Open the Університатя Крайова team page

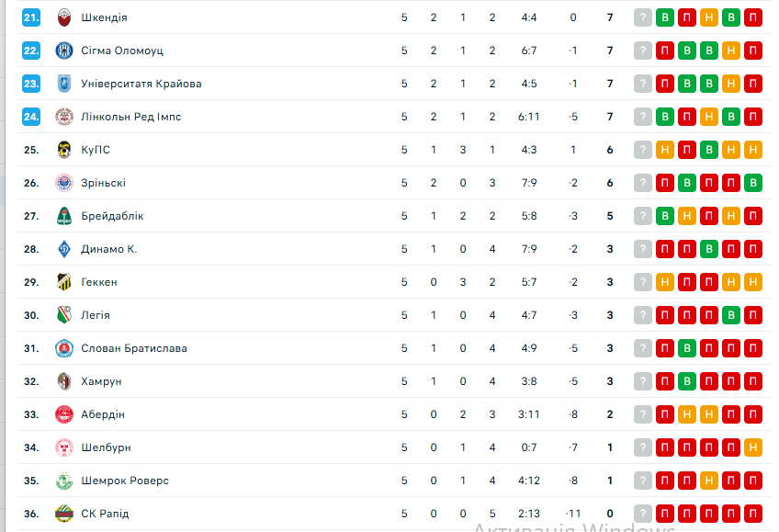[141, 84]
